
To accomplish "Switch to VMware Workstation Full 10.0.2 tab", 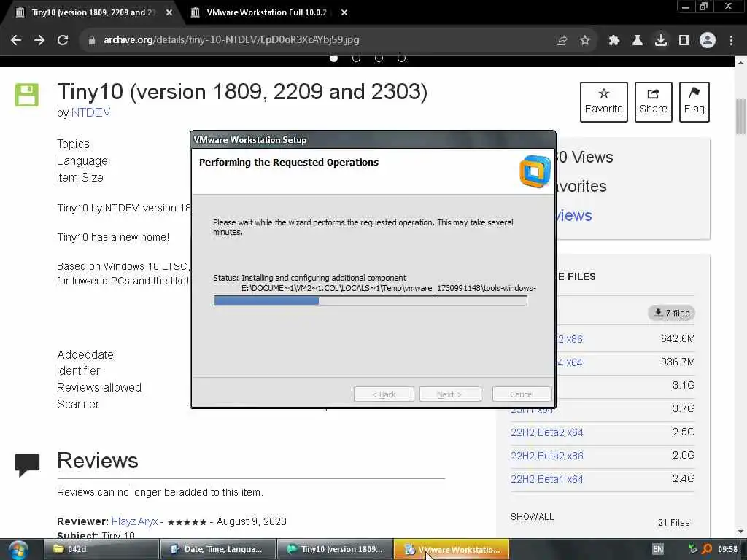I will pos(267,12).
